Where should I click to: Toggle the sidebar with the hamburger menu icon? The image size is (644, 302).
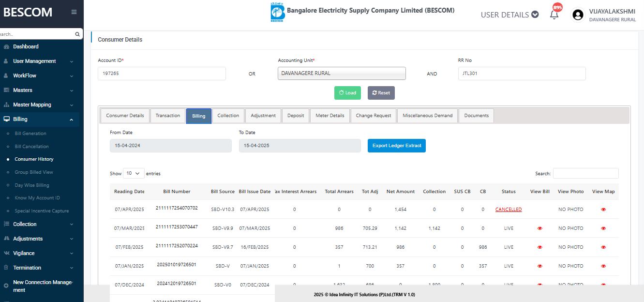[x=74, y=12]
